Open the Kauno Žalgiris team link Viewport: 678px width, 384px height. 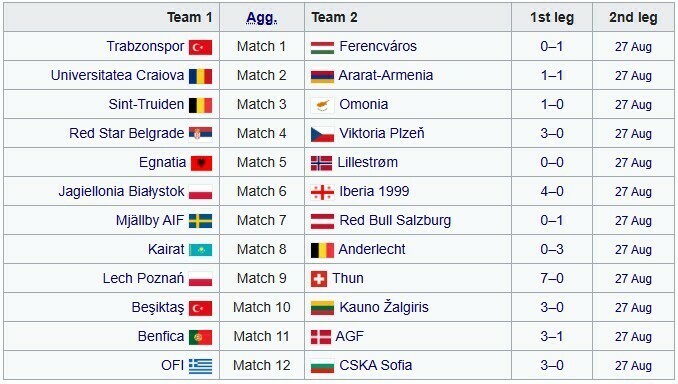click(384, 307)
